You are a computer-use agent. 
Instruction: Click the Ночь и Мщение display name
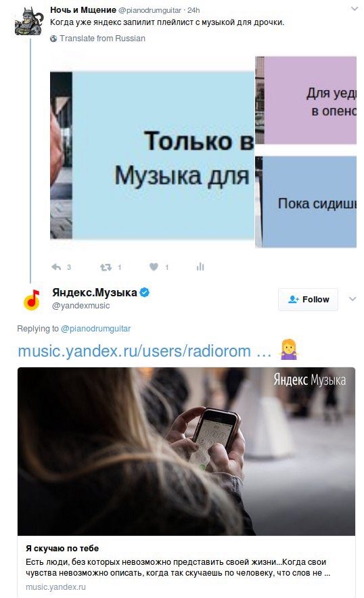coord(83,10)
